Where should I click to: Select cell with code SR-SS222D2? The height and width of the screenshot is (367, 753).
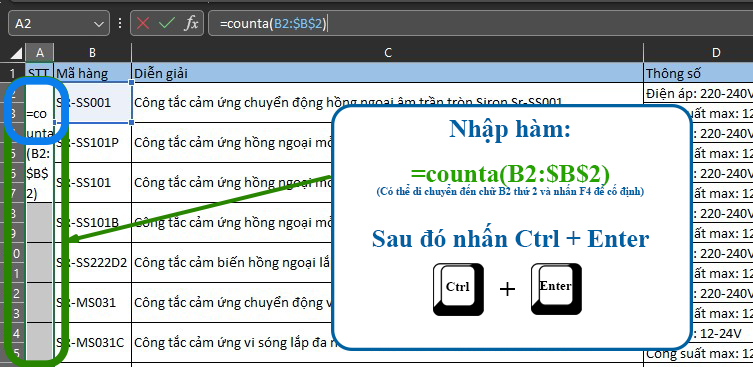coord(93,263)
